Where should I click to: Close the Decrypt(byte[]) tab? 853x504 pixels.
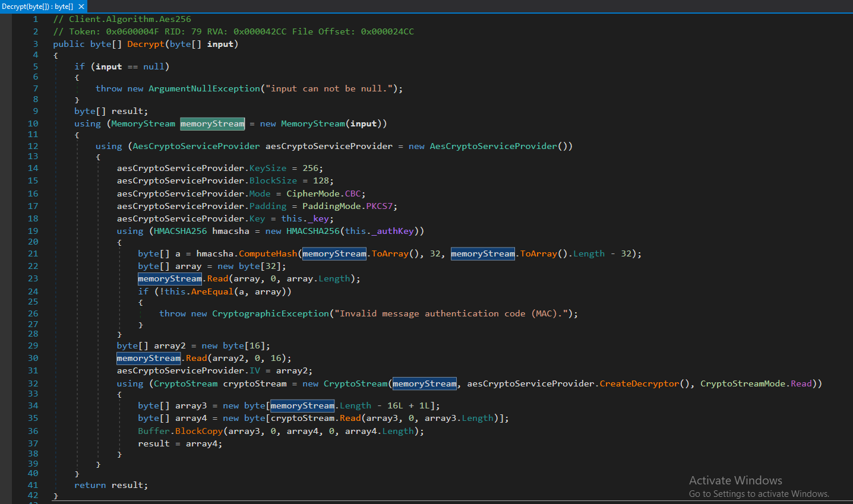[x=81, y=7]
